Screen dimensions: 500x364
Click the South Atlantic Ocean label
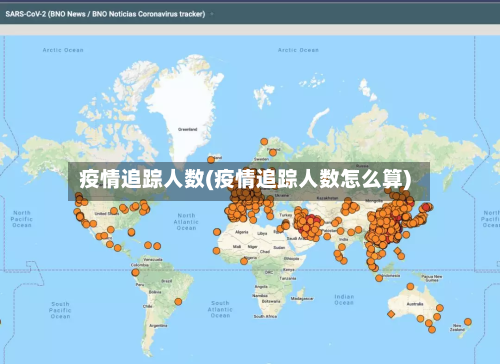point(220,309)
